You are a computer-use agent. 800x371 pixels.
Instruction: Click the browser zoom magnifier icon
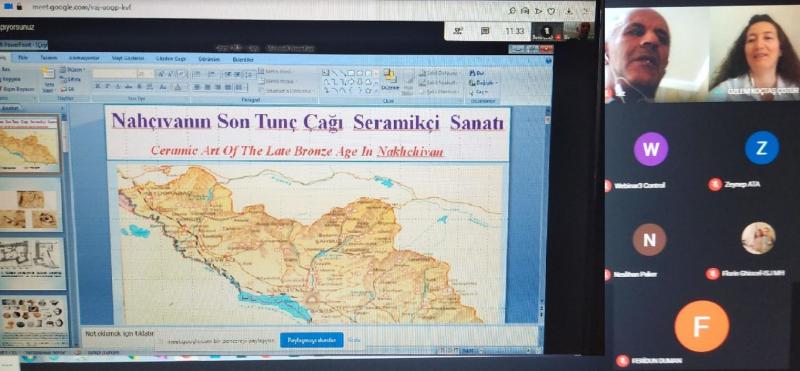pos(512,11)
